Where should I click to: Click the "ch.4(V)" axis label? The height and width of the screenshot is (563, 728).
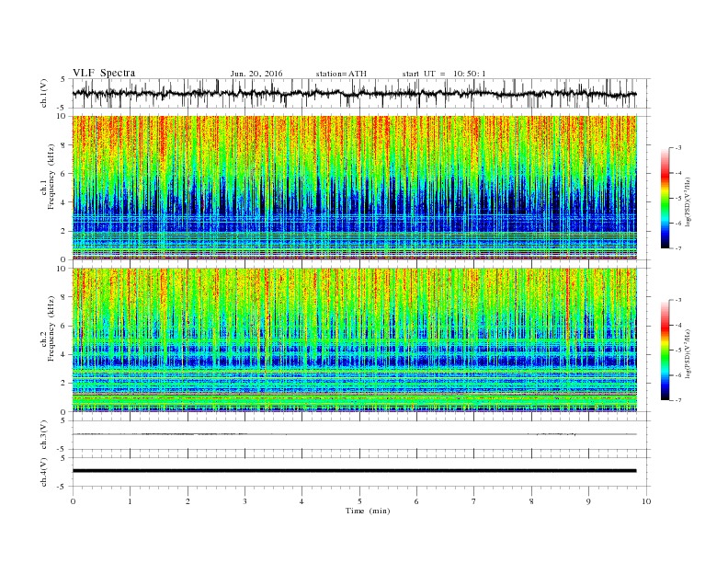(x=44, y=472)
